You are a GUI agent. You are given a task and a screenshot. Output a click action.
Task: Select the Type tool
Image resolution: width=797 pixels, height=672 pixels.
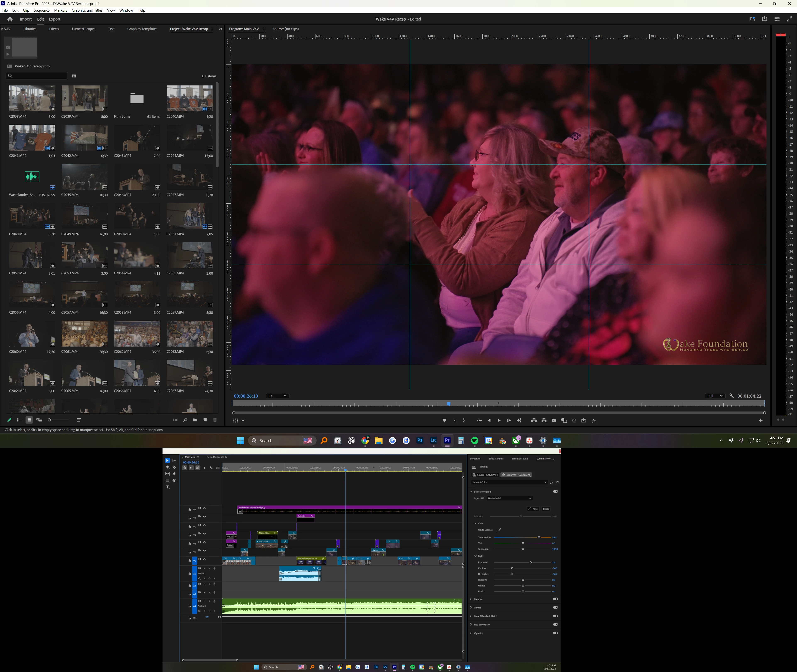(167, 487)
